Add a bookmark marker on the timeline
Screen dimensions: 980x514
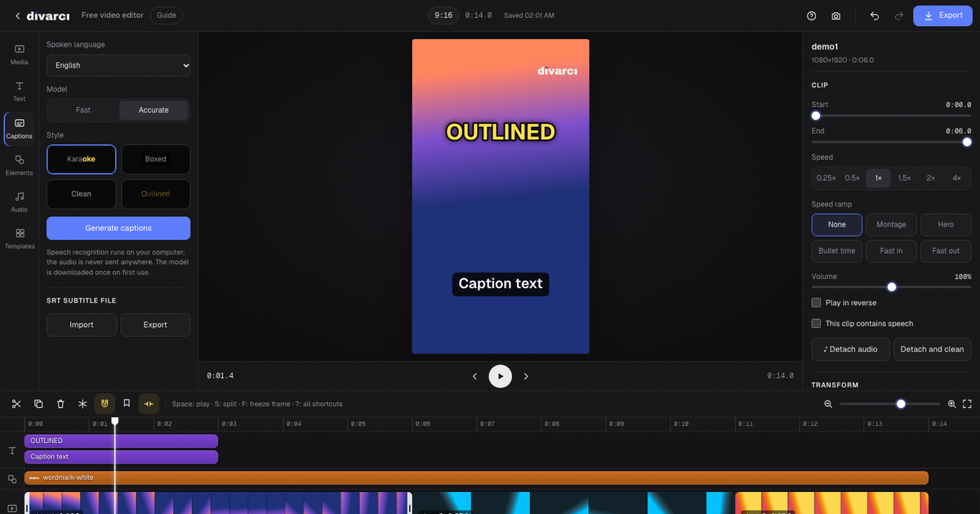click(127, 404)
